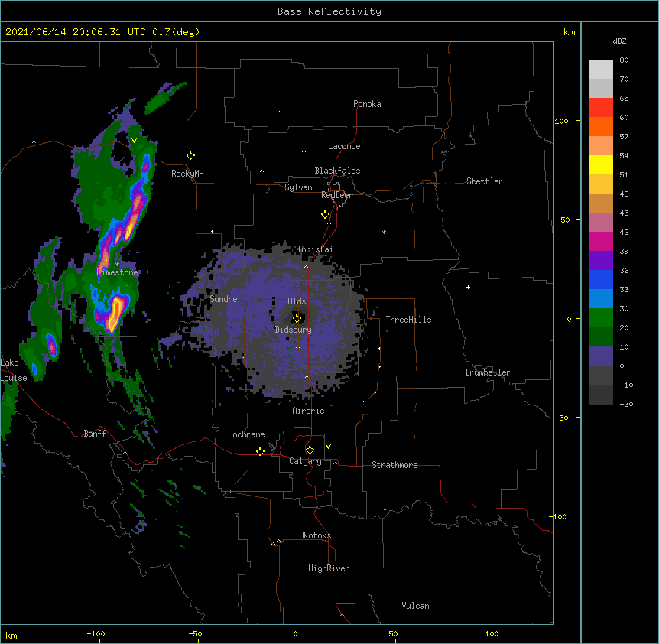
Task: Click the Lake Louise label
Action: [x=14, y=370]
